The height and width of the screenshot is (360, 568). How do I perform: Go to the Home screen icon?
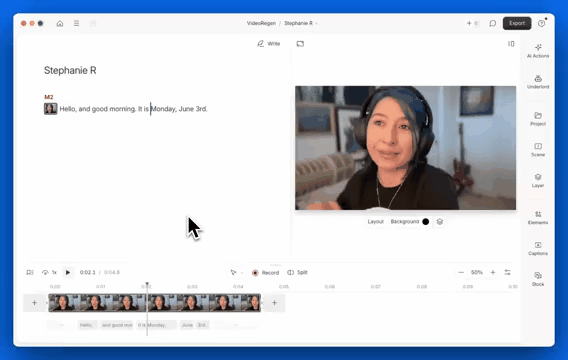coord(60,24)
